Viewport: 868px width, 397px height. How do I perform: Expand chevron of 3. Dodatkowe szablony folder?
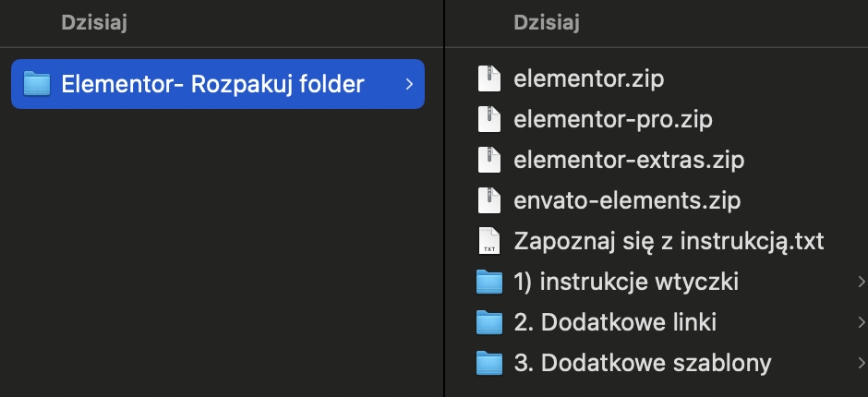pyautogui.click(x=861, y=363)
